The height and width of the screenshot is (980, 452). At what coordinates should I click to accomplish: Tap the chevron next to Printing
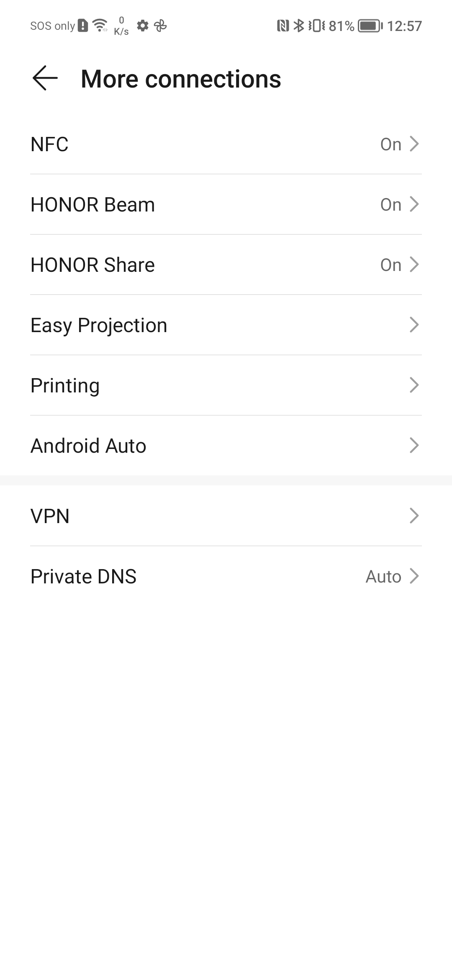414,385
